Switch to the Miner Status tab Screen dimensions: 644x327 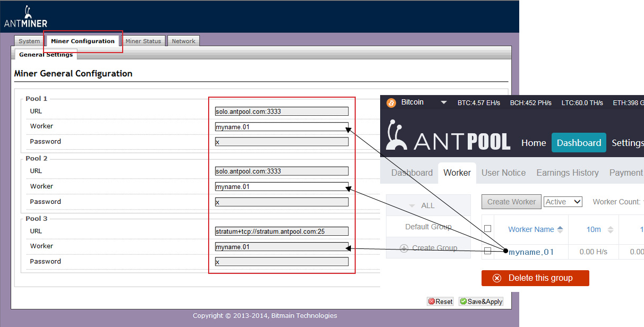143,41
